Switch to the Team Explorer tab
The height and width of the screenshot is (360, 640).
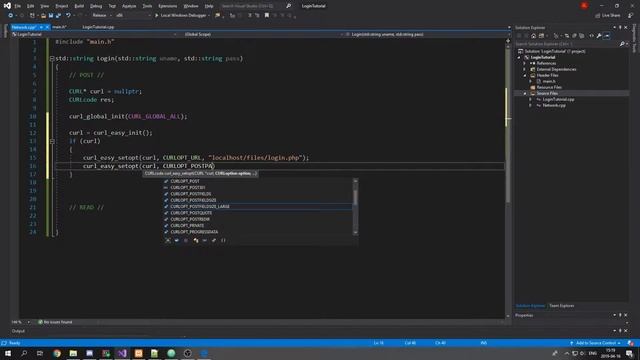tap(561, 306)
